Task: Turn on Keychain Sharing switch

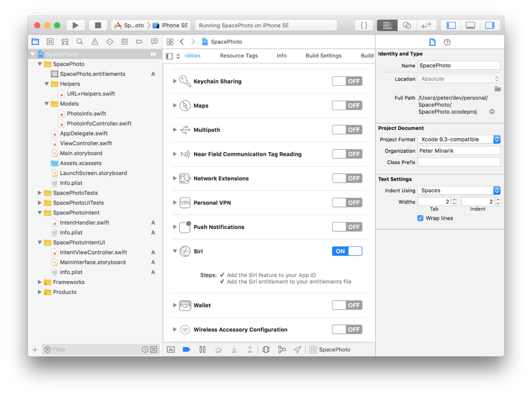Action: (x=347, y=81)
